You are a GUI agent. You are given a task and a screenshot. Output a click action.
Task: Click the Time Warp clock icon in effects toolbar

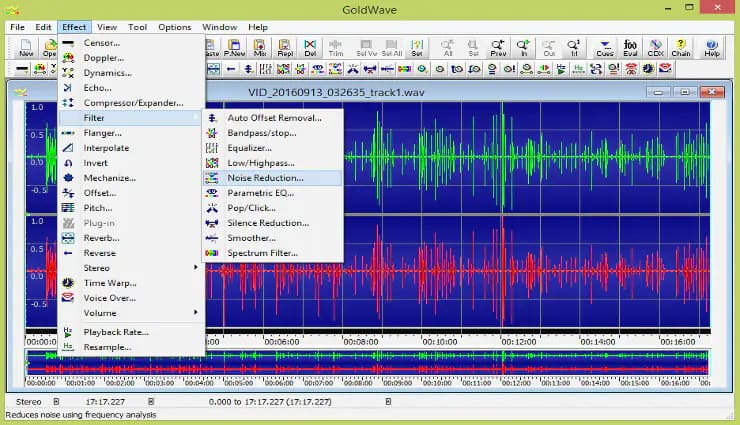(648, 69)
